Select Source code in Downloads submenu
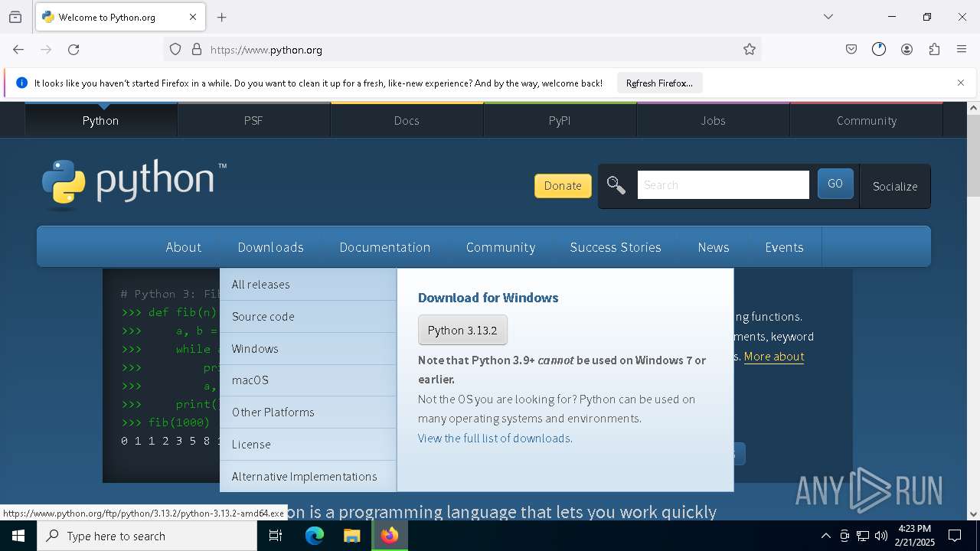Image resolution: width=980 pixels, height=551 pixels. 308,316
